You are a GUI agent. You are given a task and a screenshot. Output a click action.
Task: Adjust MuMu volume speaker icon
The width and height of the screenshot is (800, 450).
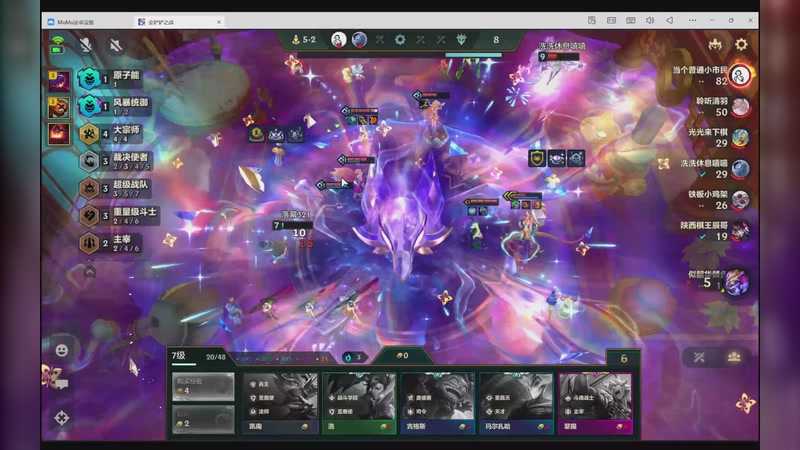click(650, 20)
